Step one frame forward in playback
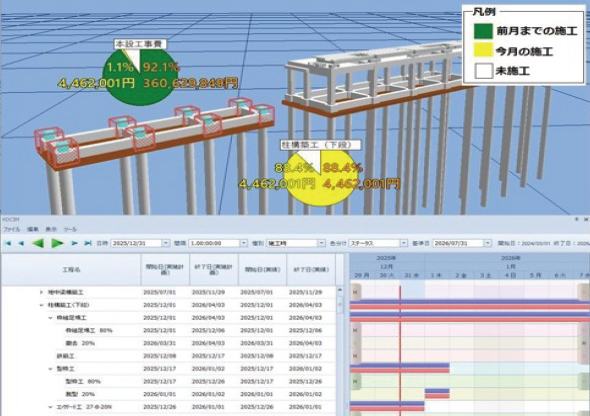The height and width of the screenshot is (416, 590). (x=75, y=243)
